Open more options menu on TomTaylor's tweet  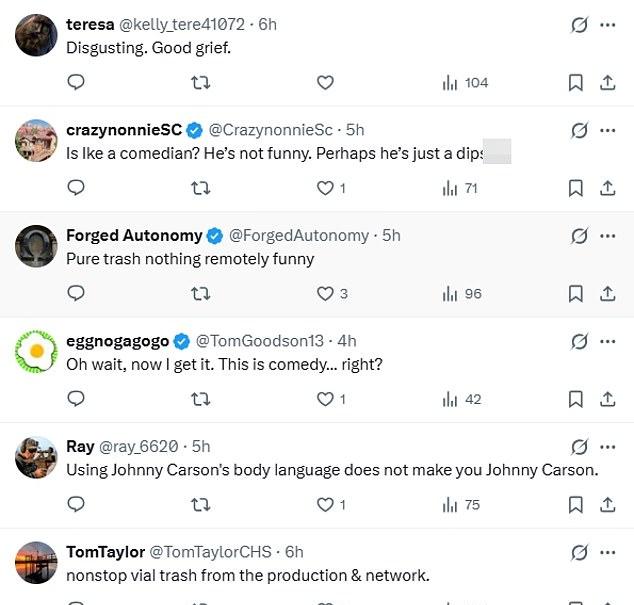pos(608,552)
